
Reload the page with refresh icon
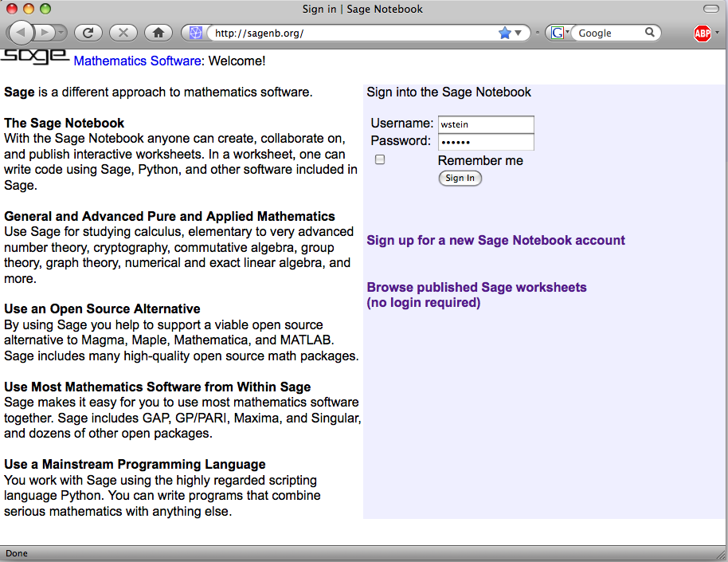(x=88, y=33)
